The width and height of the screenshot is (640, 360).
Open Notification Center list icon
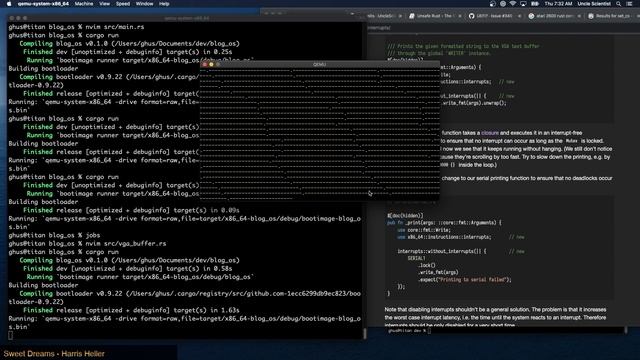point(629,4)
